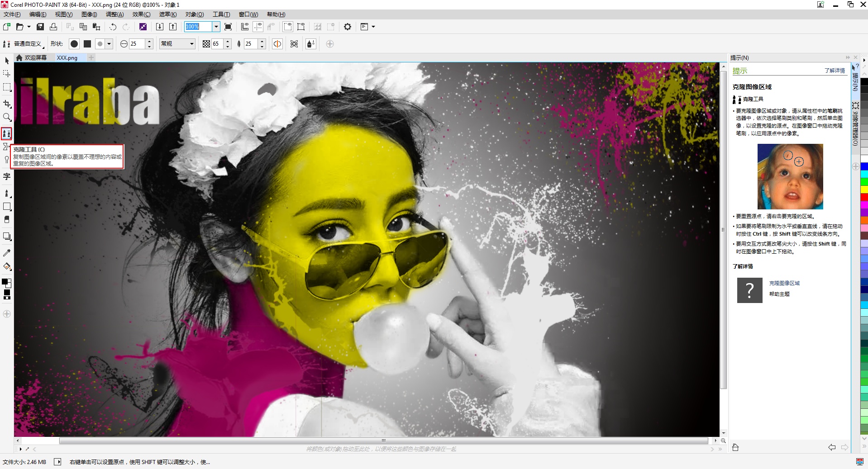Toggle the show rulers button
This screenshot has height=469, width=868.
245,27
